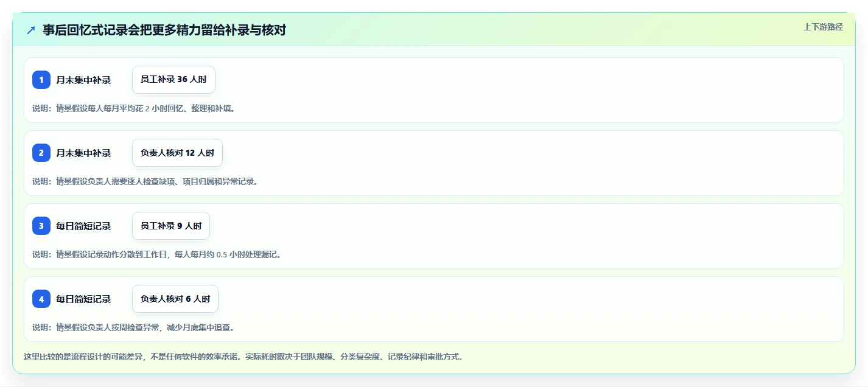Image resolution: width=868 pixels, height=387 pixels.
Task: Click the arrow icon beside the panel title
Action: tap(31, 30)
